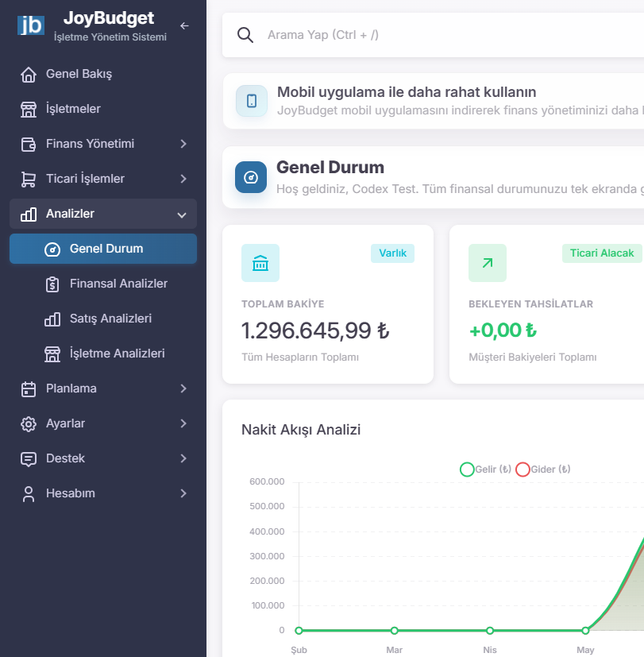The height and width of the screenshot is (657, 644).
Task: Click the mobile phone app icon
Action: click(x=252, y=101)
